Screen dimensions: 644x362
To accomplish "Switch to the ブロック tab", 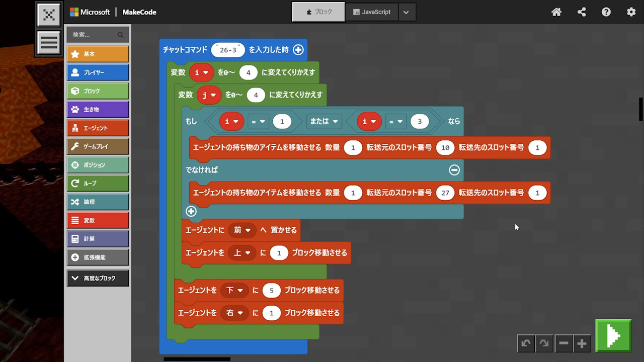I will [x=318, y=12].
